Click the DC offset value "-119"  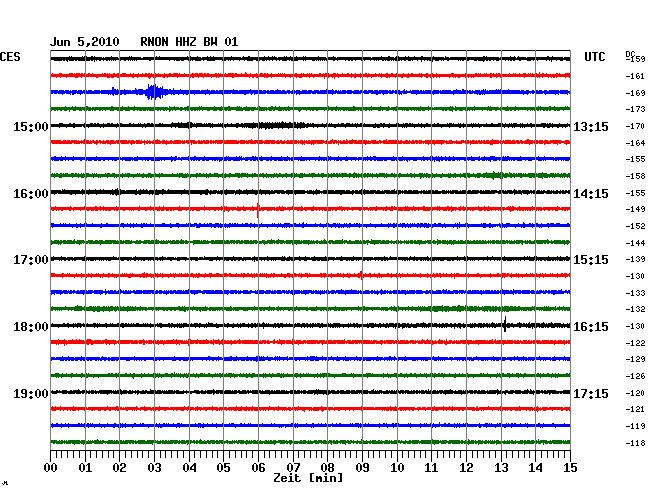pyautogui.click(x=635, y=426)
